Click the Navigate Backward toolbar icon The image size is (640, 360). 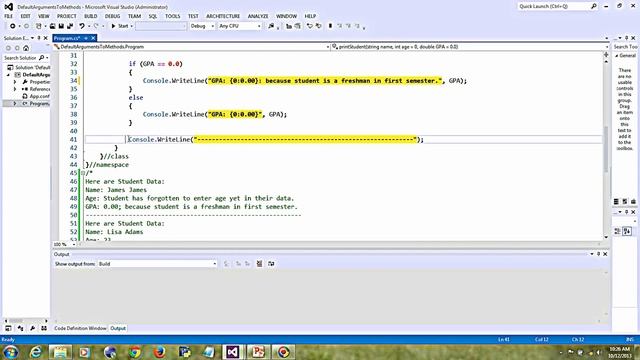pyautogui.click(x=13, y=26)
